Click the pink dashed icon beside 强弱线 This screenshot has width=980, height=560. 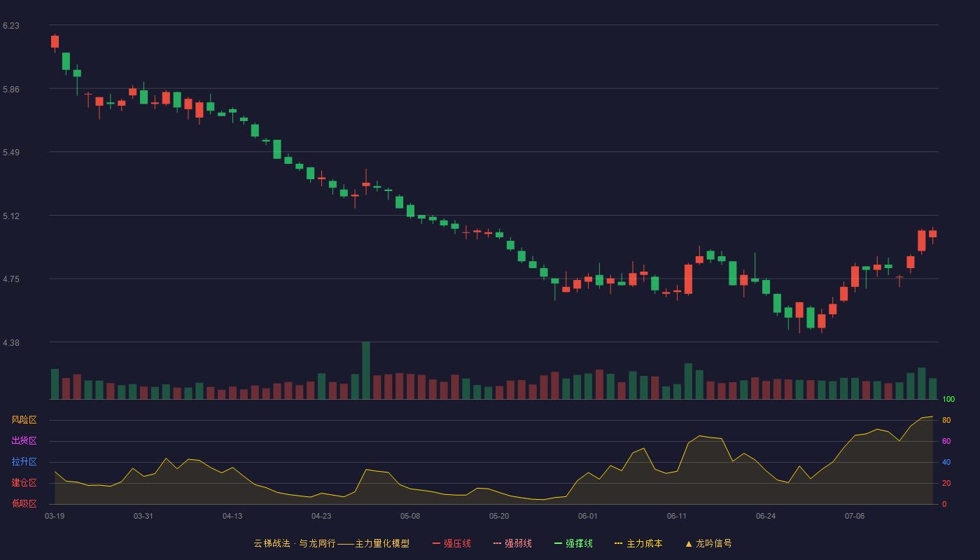pos(498,543)
